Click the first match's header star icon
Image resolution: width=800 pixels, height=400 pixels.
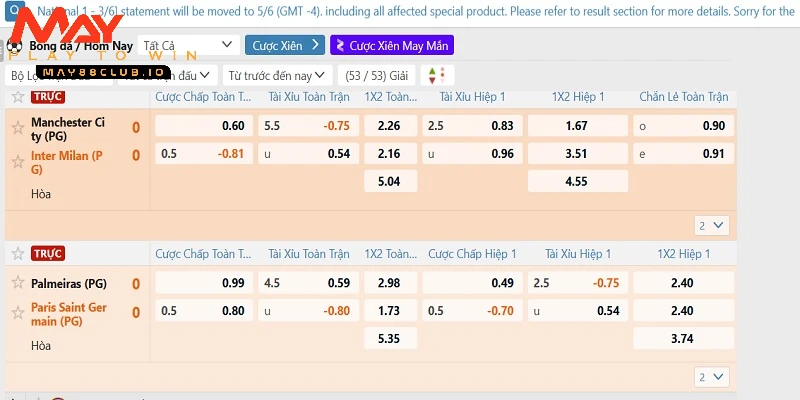[x=17, y=97]
